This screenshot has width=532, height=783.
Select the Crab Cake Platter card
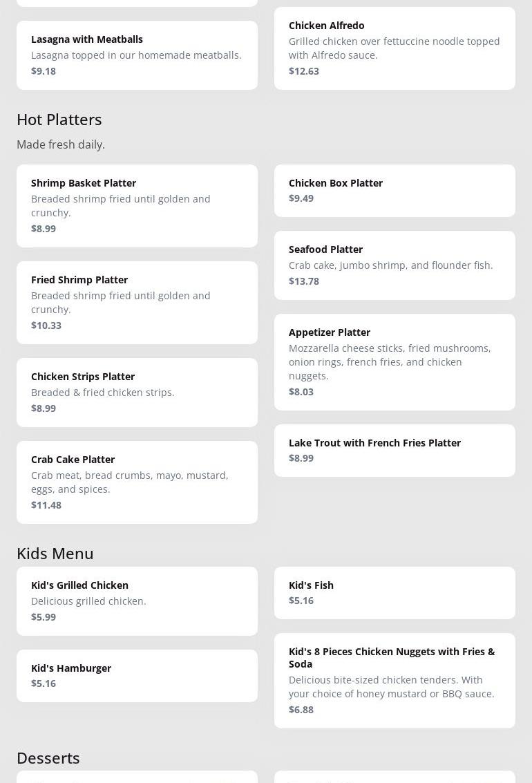tap(137, 482)
